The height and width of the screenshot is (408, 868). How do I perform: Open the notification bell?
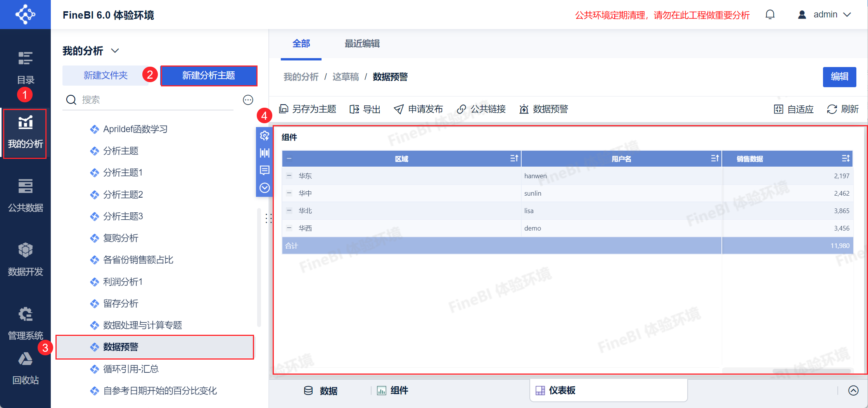point(770,15)
